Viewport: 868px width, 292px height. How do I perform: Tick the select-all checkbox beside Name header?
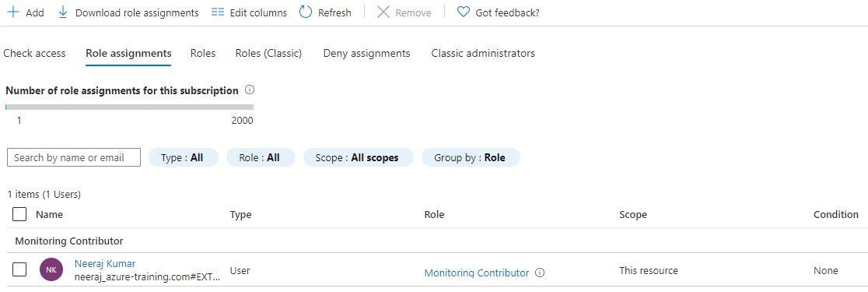click(19, 214)
